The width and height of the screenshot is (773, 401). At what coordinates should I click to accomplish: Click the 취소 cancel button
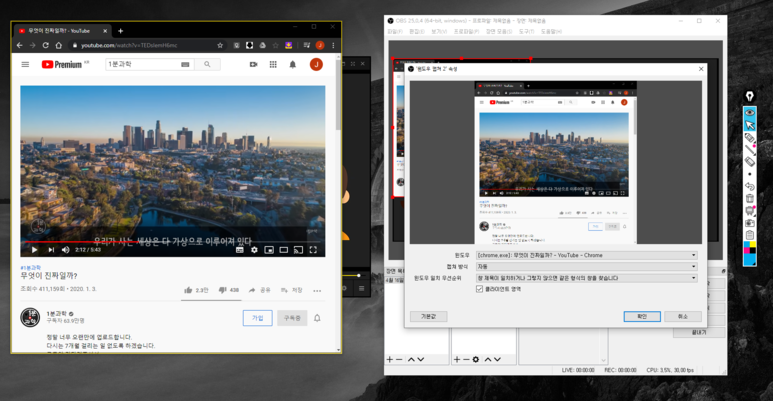point(683,317)
